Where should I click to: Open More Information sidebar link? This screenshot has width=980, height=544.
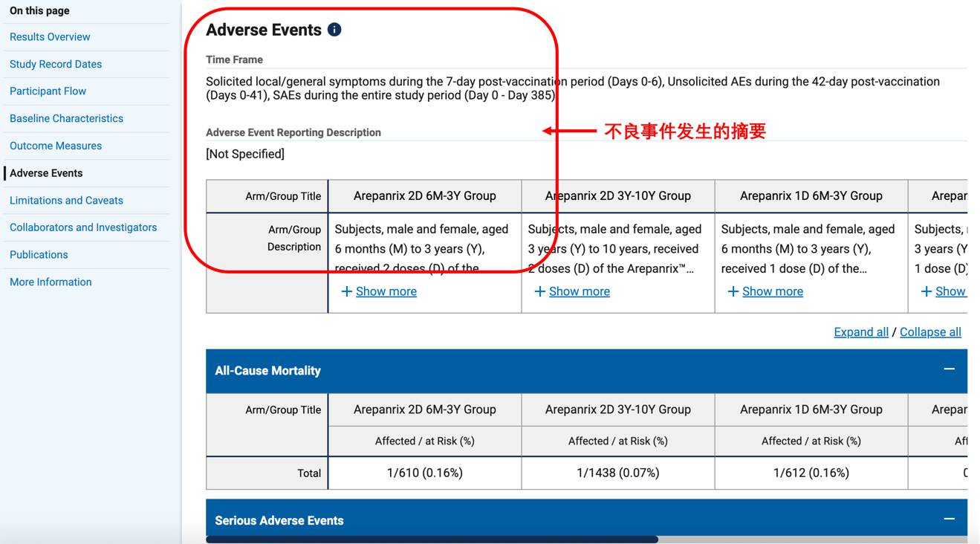click(51, 282)
